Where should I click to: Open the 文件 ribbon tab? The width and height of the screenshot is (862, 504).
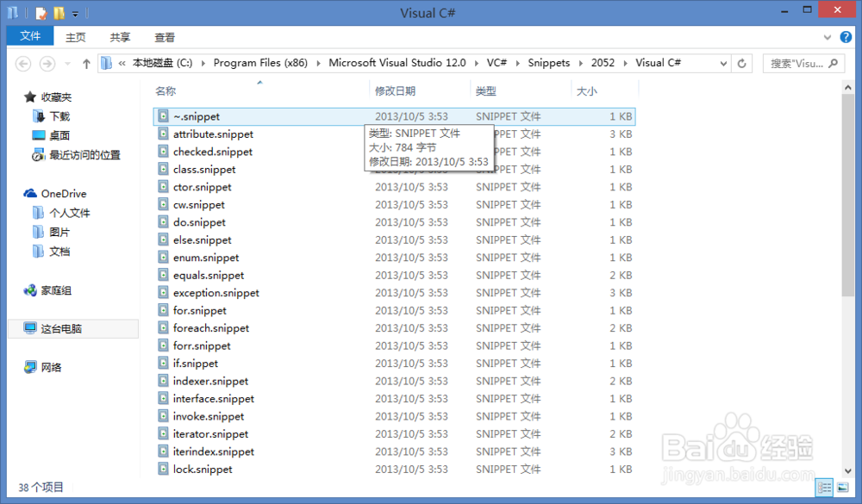tap(30, 36)
